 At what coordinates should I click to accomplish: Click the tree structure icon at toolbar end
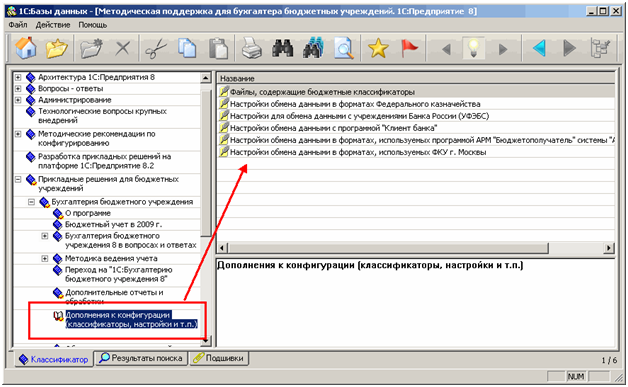point(600,48)
